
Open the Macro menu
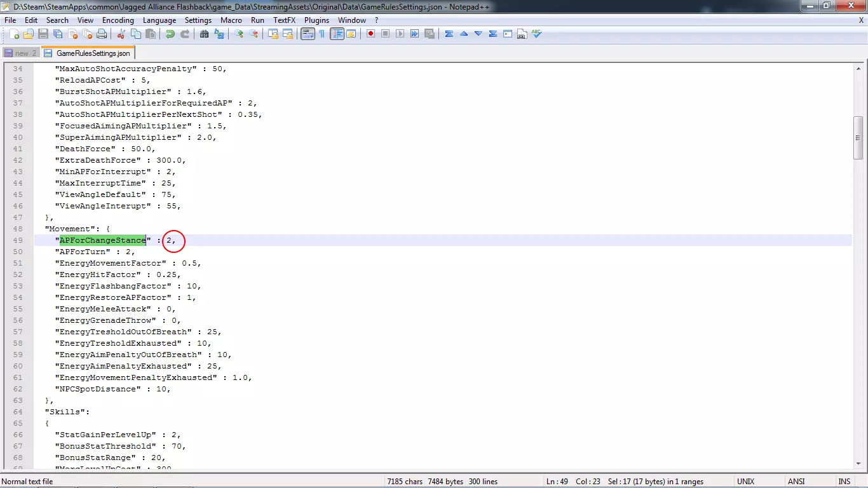(x=231, y=20)
